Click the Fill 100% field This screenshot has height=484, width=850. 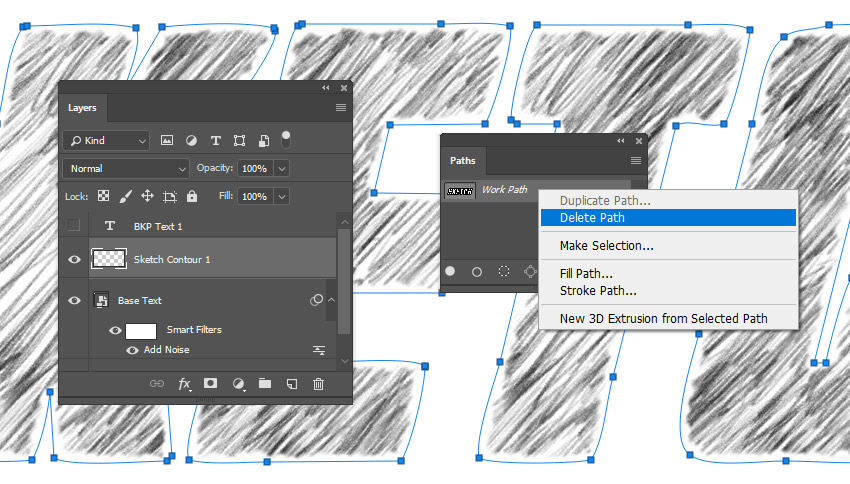click(254, 196)
